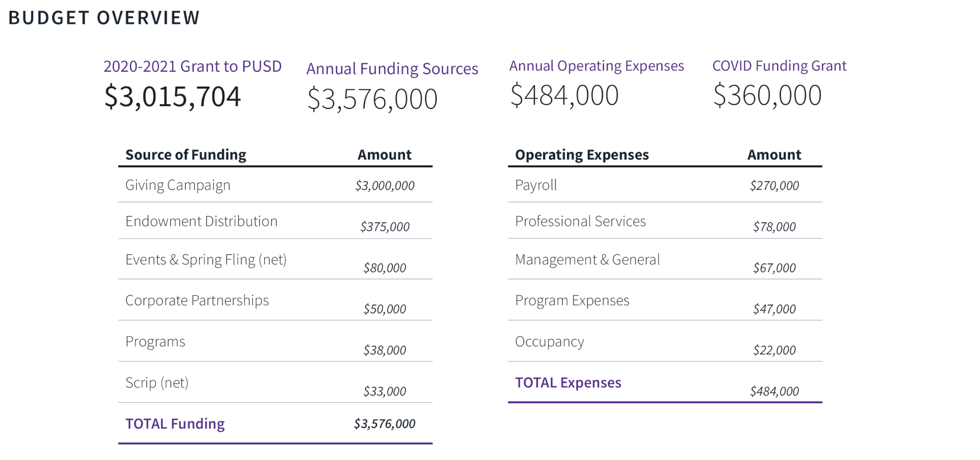Select the Source of Funding column header
The height and width of the screenshot is (460, 980).
tap(186, 154)
